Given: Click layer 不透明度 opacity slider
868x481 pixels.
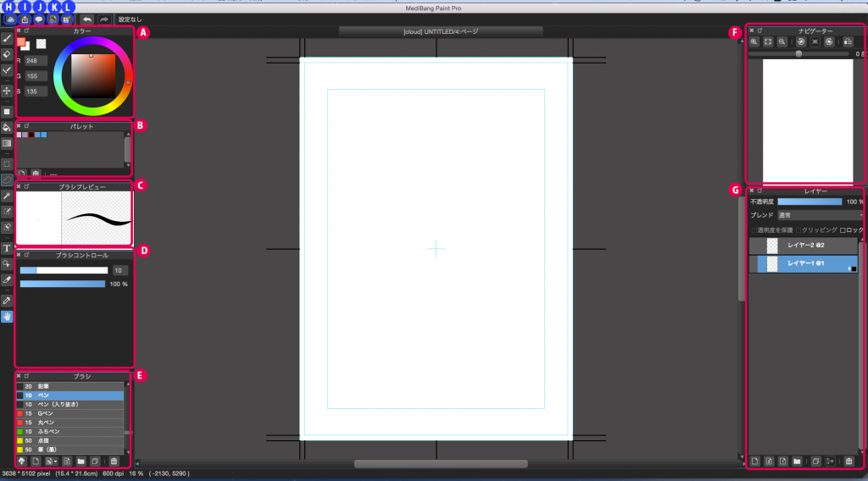Looking at the screenshot, I should tap(810, 202).
